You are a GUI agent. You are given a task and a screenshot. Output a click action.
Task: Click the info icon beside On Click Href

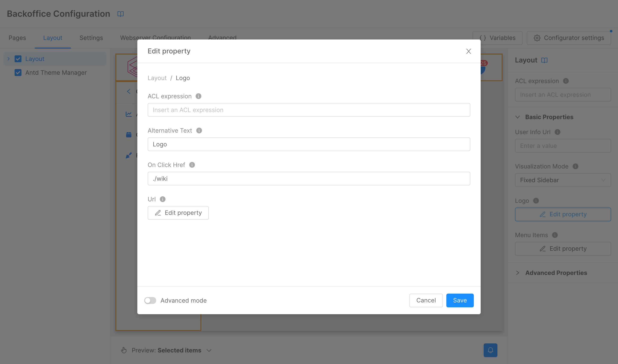pos(192,165)
